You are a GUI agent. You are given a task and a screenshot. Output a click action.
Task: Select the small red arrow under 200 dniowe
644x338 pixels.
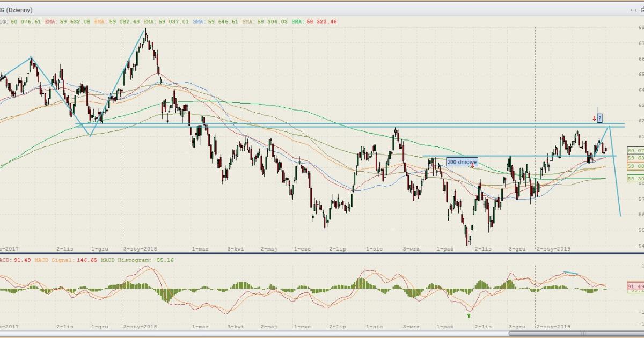click(472, 166)
